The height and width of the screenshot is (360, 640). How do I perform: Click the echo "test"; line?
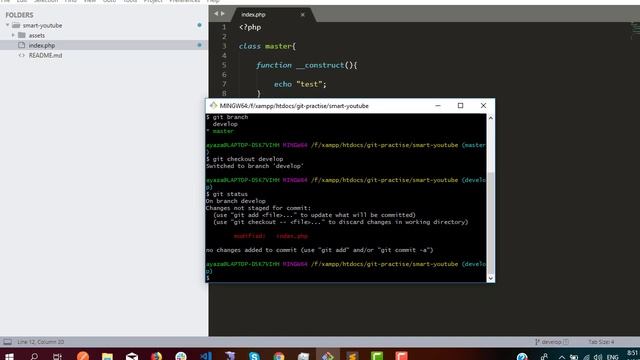[x=300, y=84]
